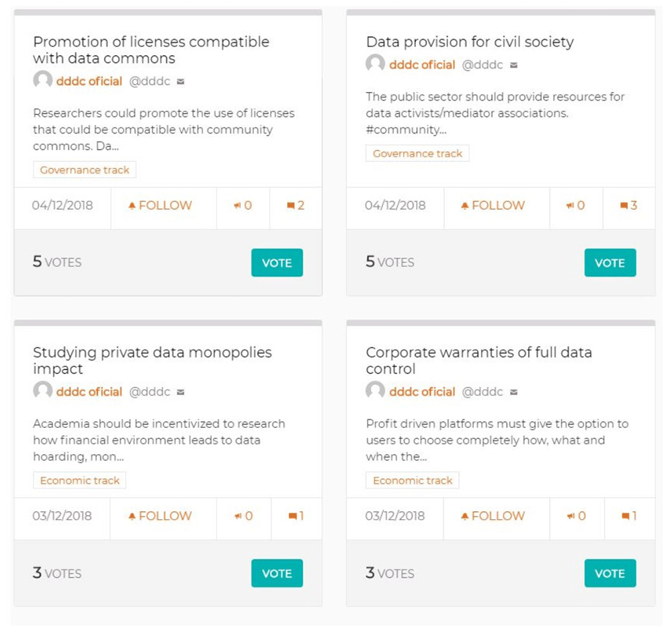Follow the Data provision for civil society proposal

pyautogui.click(x=493, y=206)
